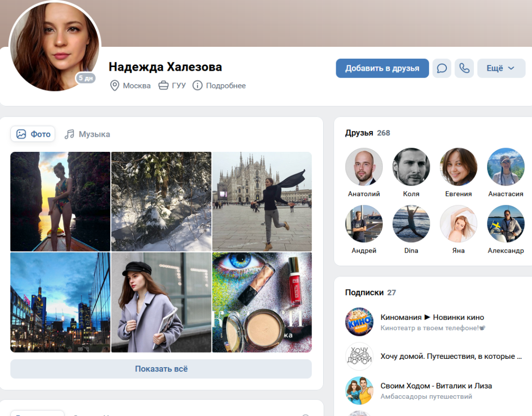The image size is (532, 416).
Task: Open the Milan cathedral photo thumbnail
Action: [262, 201]
